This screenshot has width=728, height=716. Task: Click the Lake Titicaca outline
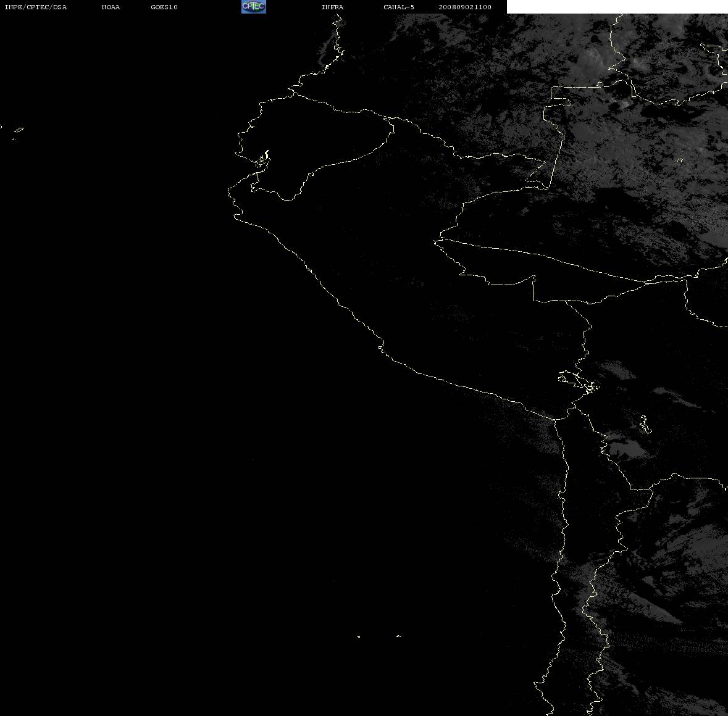[579, 382]
